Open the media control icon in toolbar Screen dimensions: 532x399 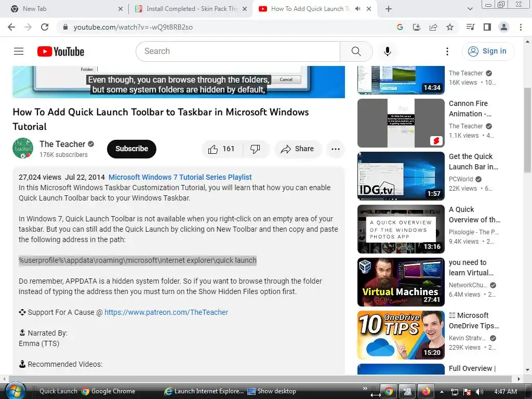(470, 27)
